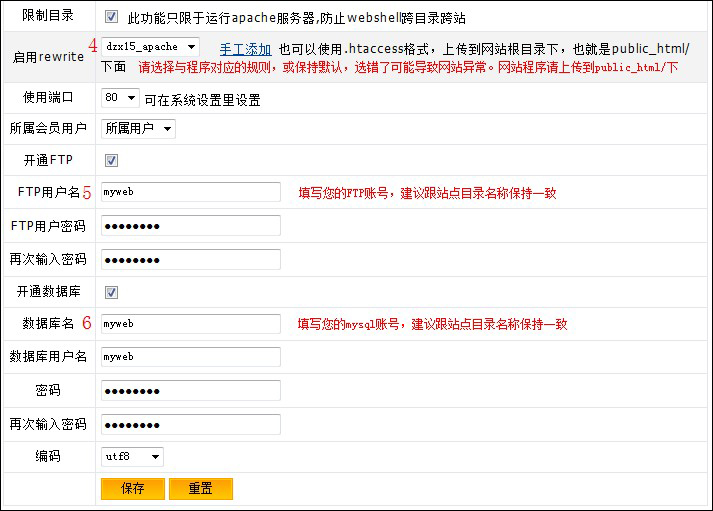Viewport: 713px width, 511px height.
Task: Click the red mysql账号 hint text
Action: (x=432, y=324)
